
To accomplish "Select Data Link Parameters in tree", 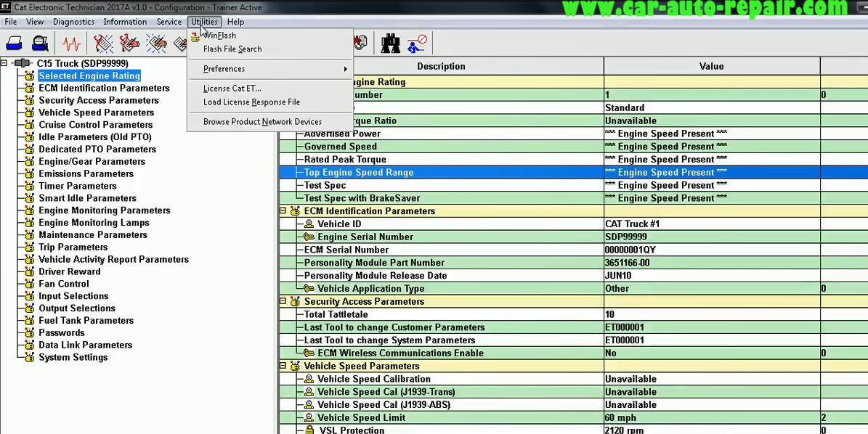I will [x=85, y=345].
